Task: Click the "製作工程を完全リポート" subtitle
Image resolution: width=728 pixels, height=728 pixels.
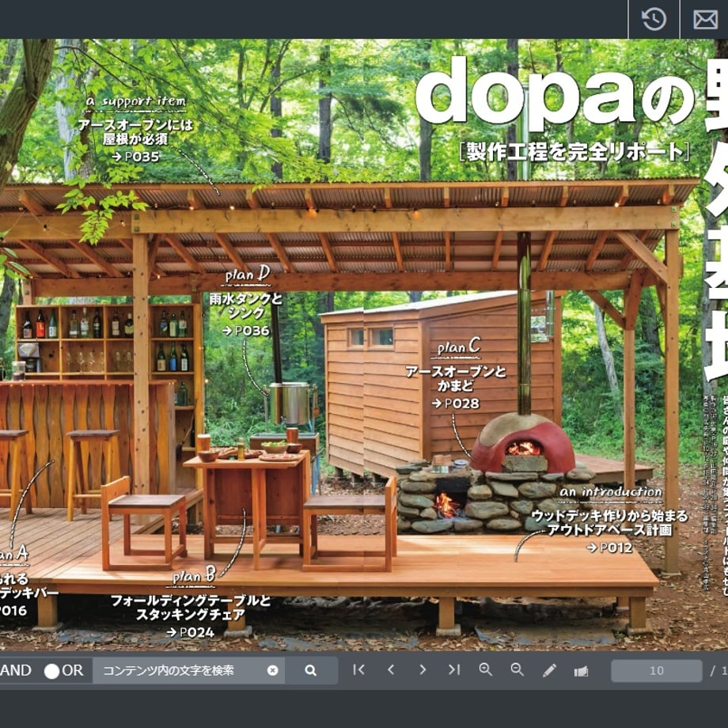Action: pyautogui.click(x=574, y=151)
